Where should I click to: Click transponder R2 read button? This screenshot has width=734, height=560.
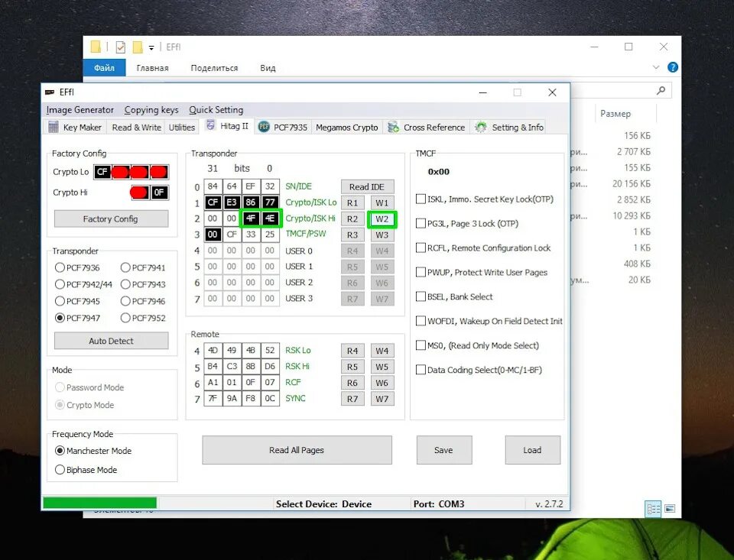click(x=352, y=219)
